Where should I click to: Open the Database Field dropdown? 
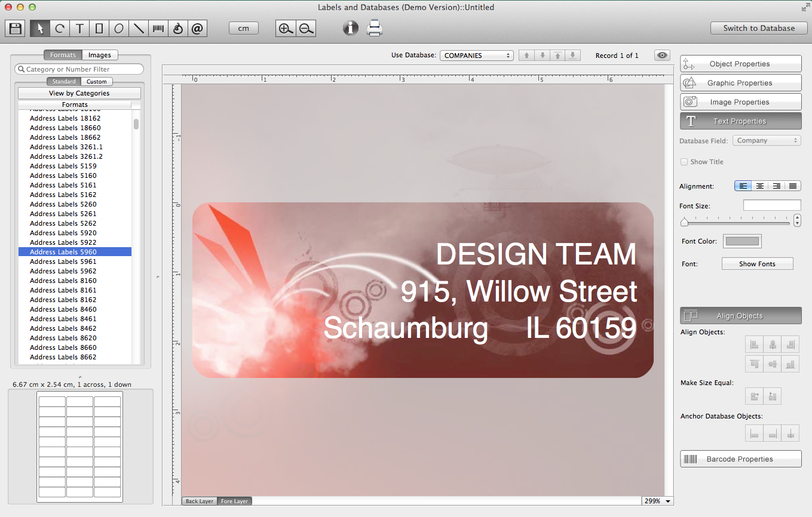pos(766,141)
